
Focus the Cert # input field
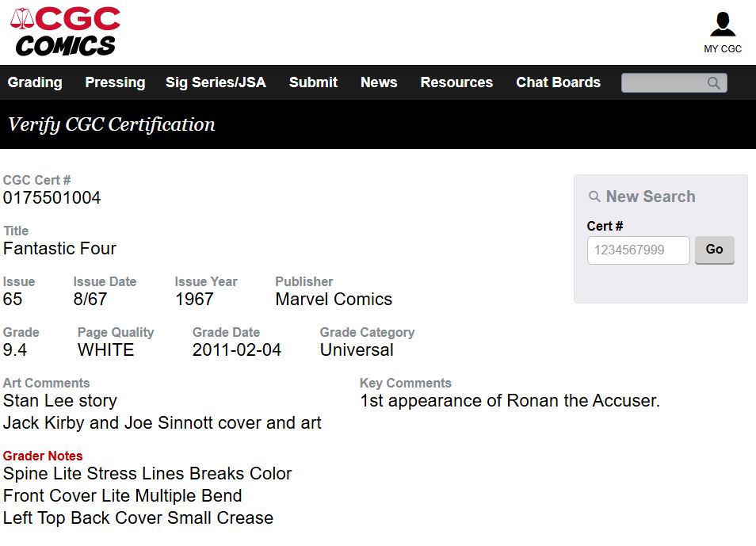click(639, 250)
